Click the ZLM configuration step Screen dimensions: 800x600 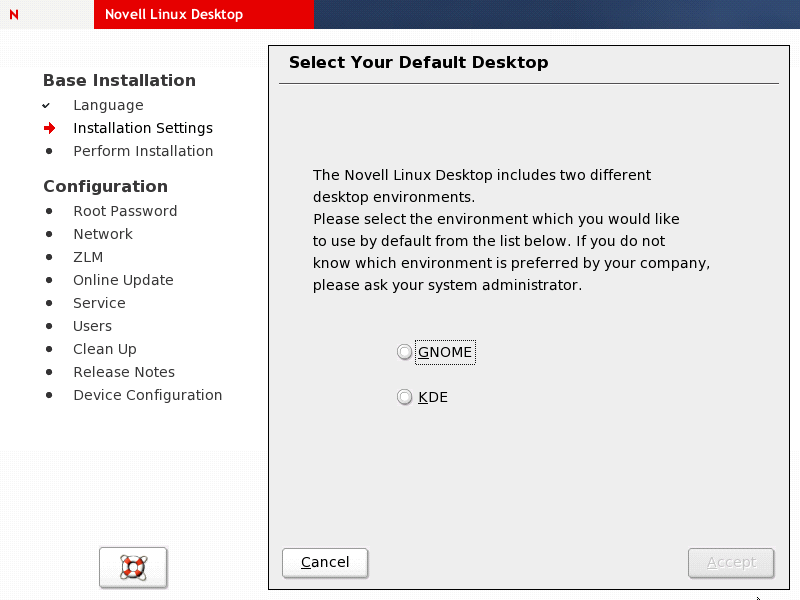pyautogui.click(x=88, y=257)
